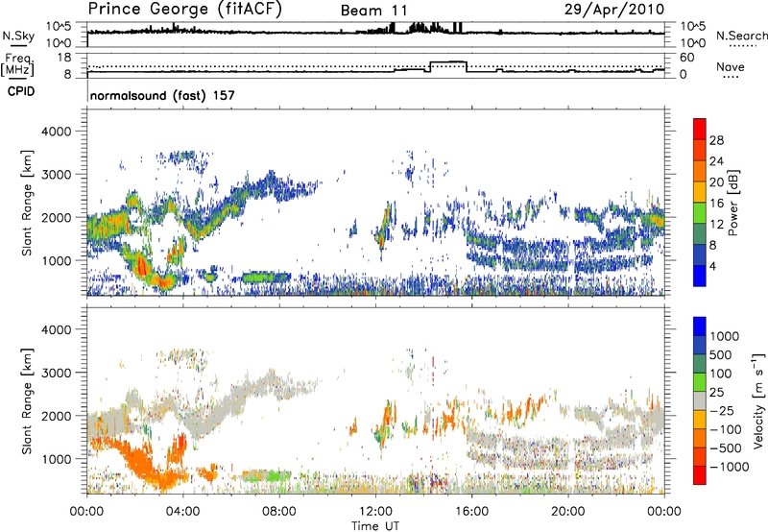
Task: Click the '4000' tick on power panel axis
Action: 56,132
